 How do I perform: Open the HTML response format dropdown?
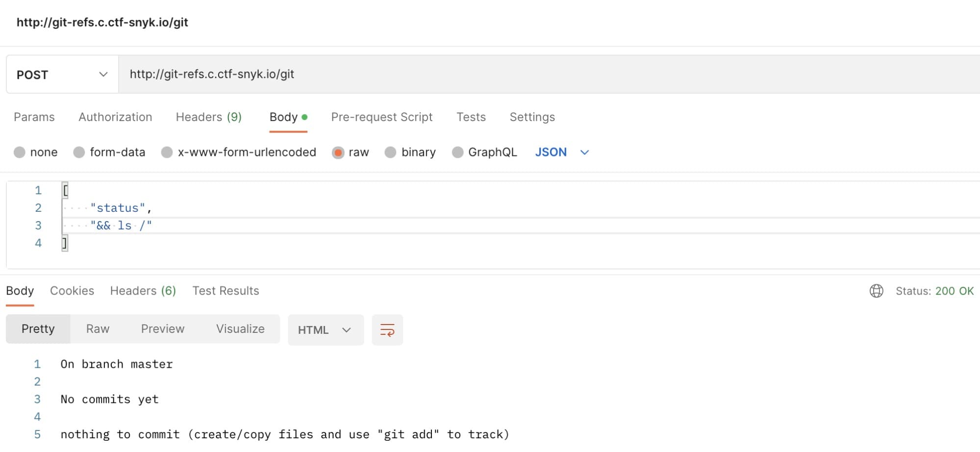point(326,330)
